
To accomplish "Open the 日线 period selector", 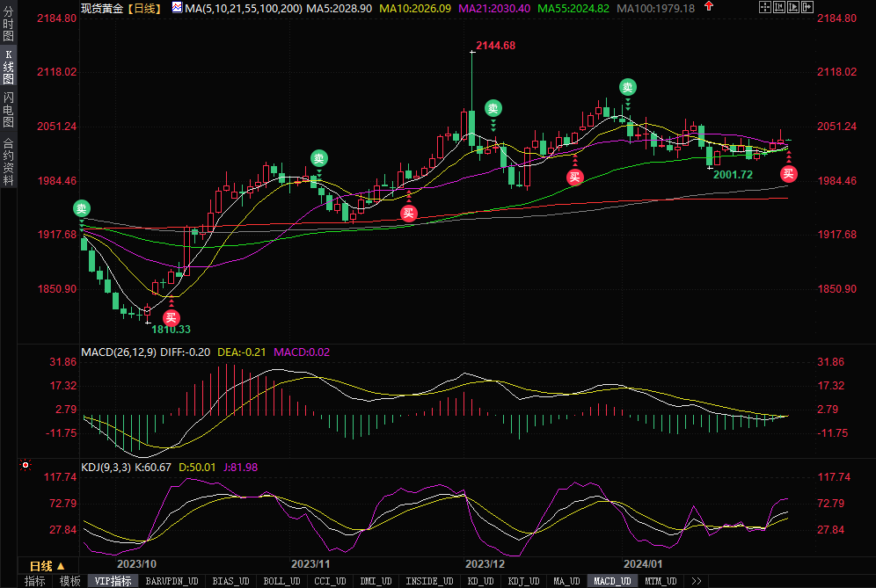I will click(47, 566).
